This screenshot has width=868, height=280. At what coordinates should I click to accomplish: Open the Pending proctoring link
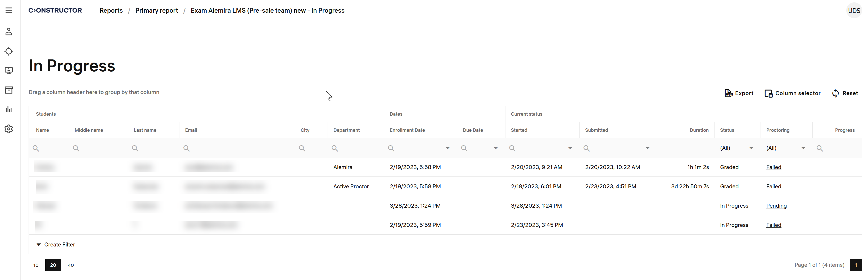click(x=776, y=206)
